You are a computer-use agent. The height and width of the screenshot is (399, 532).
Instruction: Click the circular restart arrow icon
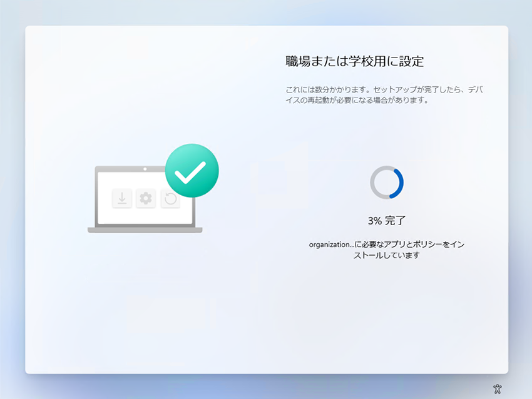point(170,198)
